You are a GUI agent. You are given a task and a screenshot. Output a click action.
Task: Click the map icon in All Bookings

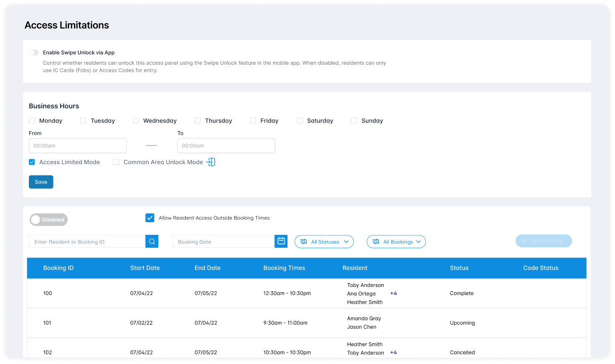pyautogui.click(x=376, y=242)
